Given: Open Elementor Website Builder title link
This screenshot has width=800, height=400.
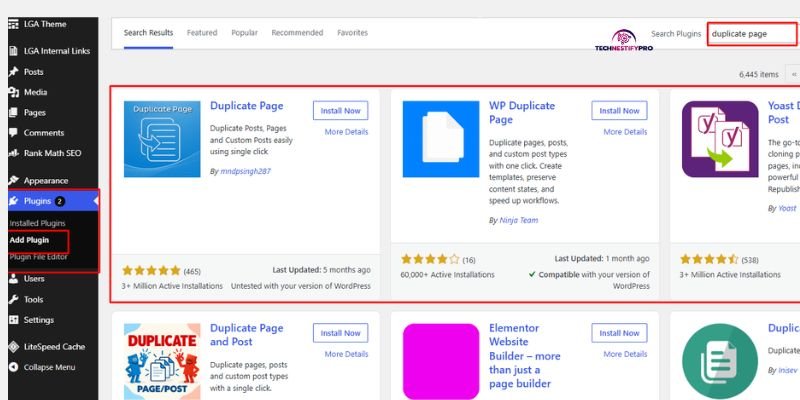Looking at the screenshot, I should [x=524, y=356].
